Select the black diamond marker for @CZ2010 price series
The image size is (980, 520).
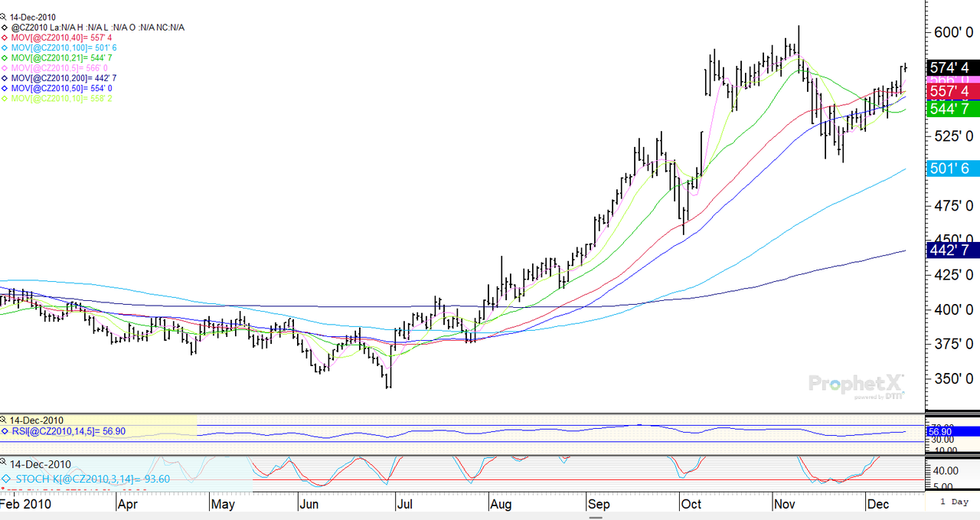point(4,28)
